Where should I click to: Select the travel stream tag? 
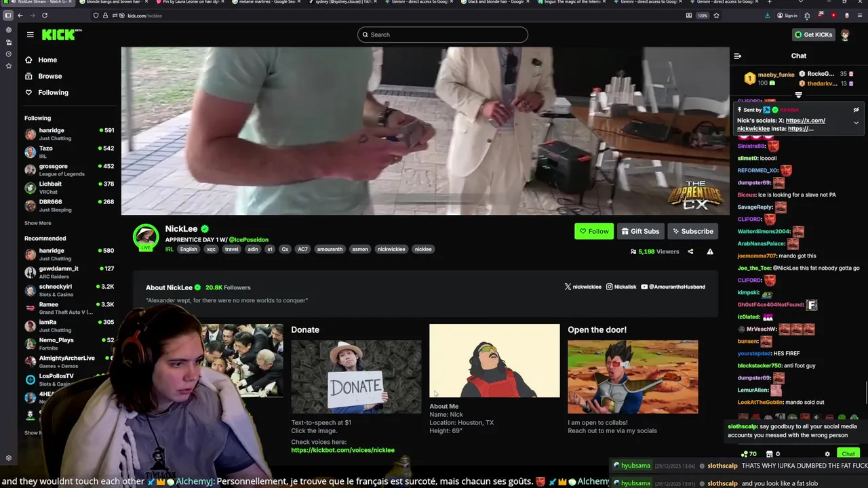tap(232, 249)
